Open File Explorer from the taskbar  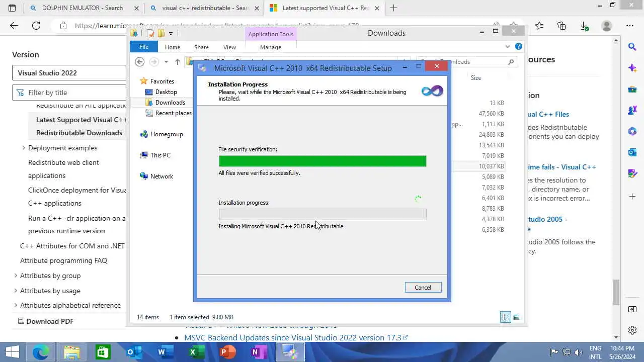point(72,352)
